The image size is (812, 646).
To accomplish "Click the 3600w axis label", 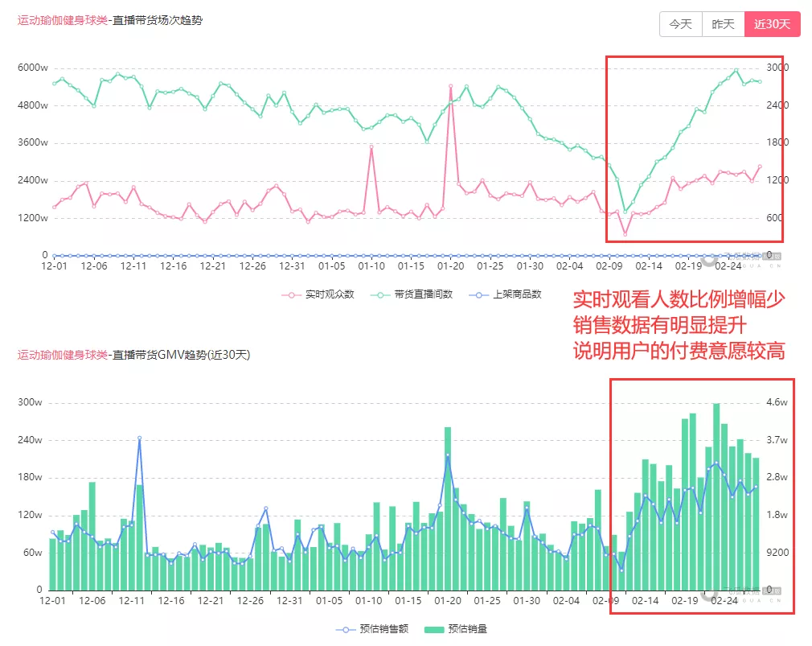I will pos(33,143).
